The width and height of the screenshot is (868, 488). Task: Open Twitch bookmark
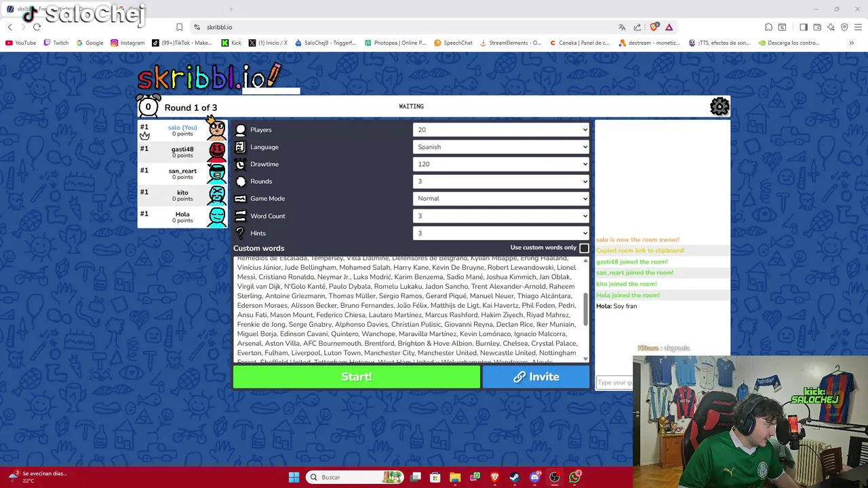(x=56, y=43)
